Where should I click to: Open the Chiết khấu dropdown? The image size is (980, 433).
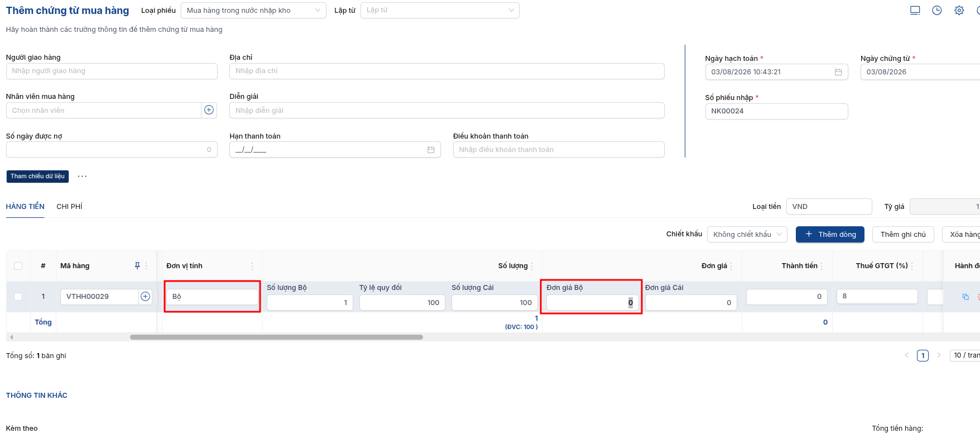click(x=747, y=235)
